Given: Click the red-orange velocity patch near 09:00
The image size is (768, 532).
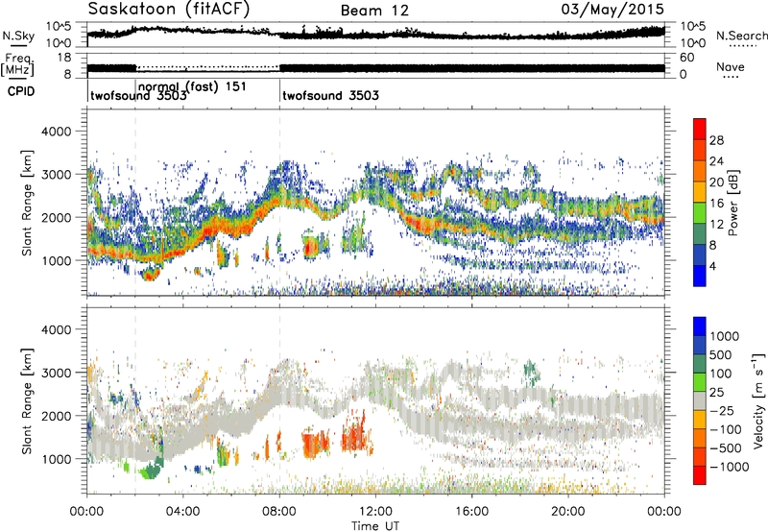Looking at the screenshot, I should click(315, 444).
